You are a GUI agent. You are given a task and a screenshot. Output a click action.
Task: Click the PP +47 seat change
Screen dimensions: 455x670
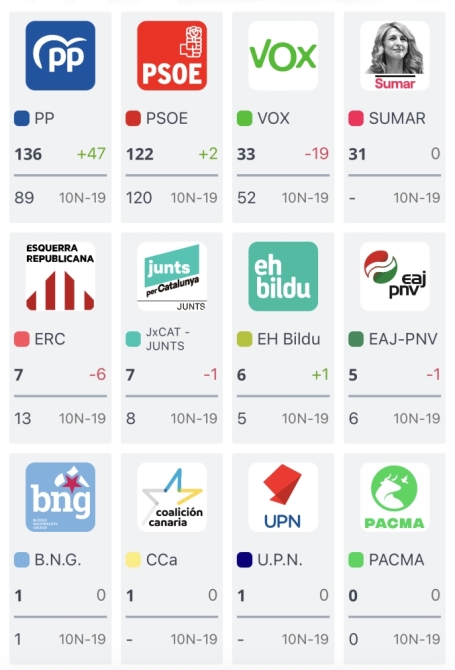pos(91,153)
